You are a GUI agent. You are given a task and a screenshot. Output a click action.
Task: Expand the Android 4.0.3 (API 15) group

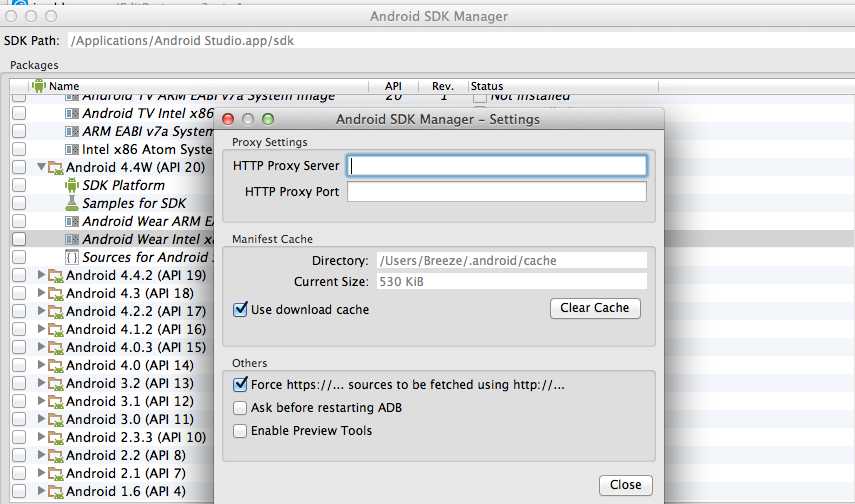click(x=41, y=347)
